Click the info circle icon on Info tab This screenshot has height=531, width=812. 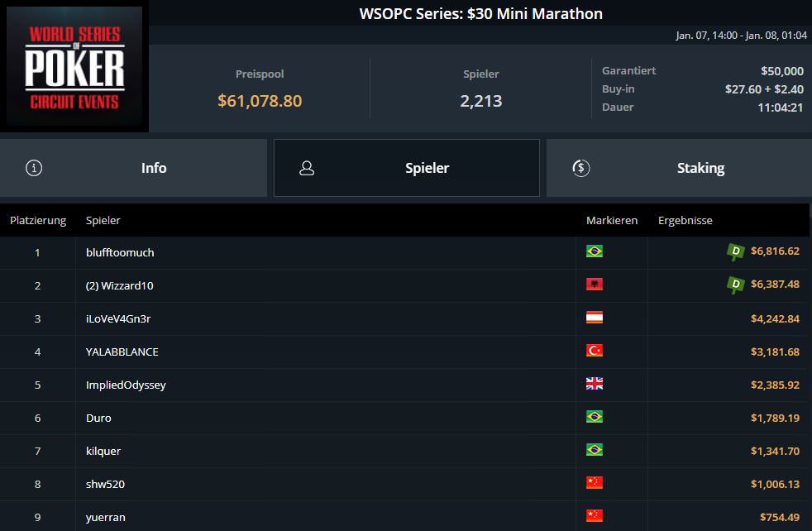34,168
